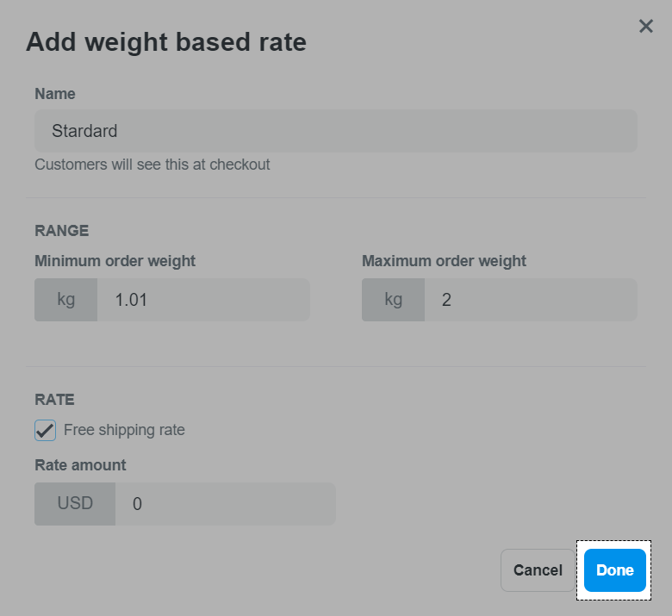Click the USD currency prefix

tap(75, 504)
